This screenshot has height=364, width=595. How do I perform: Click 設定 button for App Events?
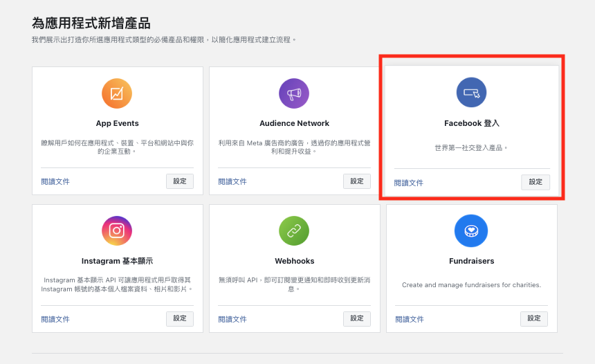180,181
